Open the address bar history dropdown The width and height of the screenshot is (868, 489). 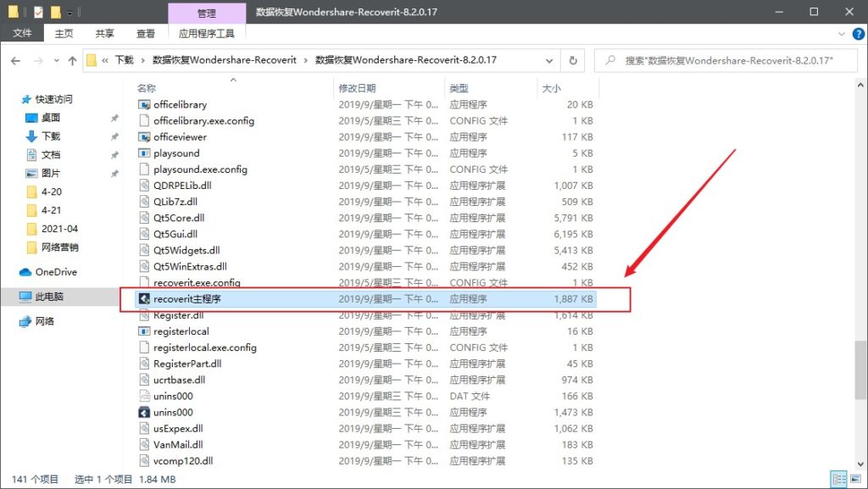(x=549, y=60)
